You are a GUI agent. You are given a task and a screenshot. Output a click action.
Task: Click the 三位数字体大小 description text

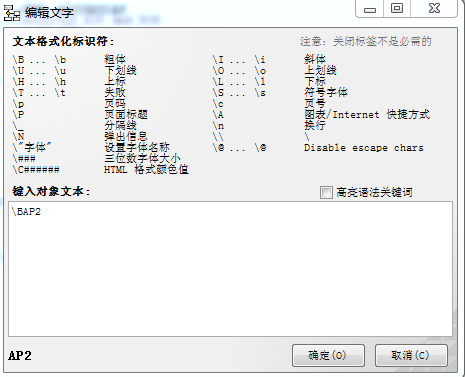pyautogui.click(x=142, y=159)
